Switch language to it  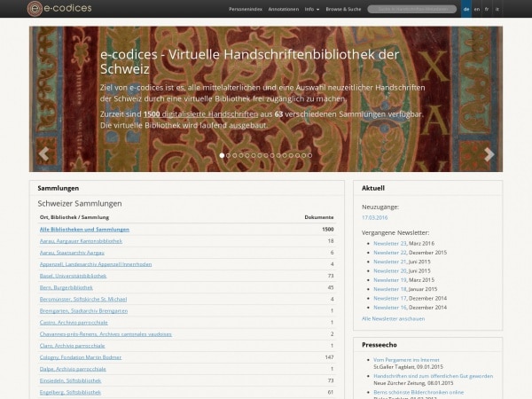[497, 9]
